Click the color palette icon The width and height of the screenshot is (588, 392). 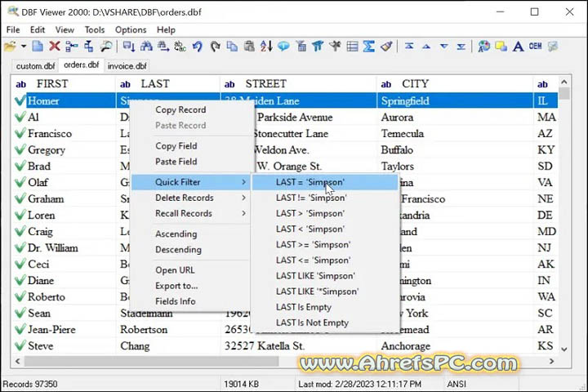click(x=483, y=47)
